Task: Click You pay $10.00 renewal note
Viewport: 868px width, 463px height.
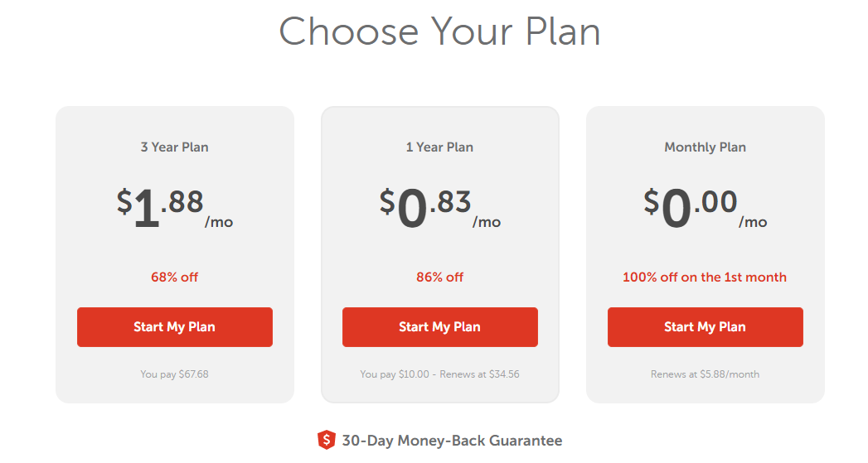Action: pos(439,374)
